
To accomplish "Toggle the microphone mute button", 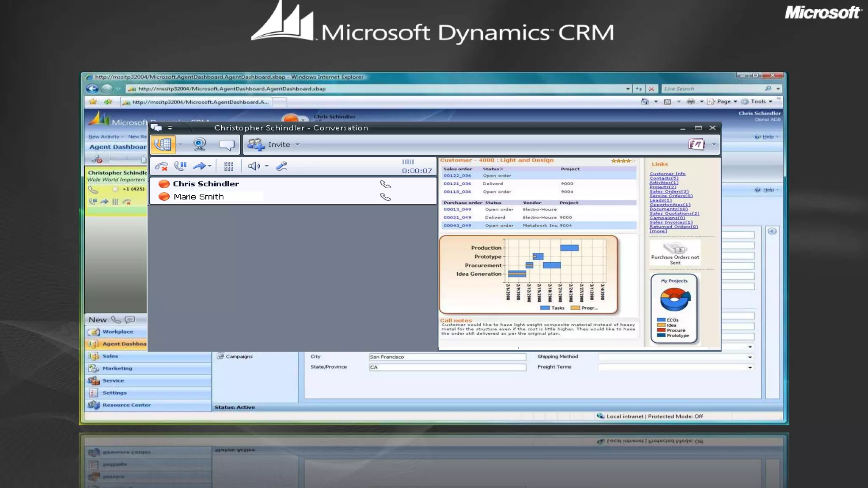I will (x=281, y=166).
